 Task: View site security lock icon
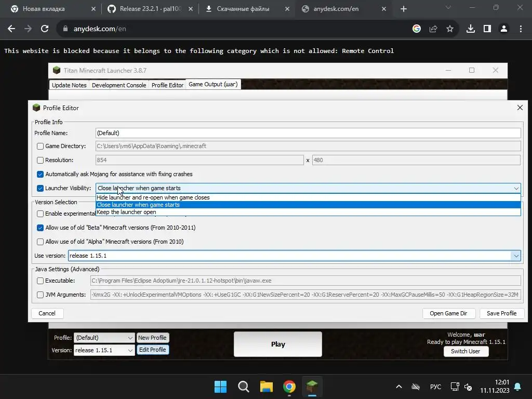click(65, 29)
